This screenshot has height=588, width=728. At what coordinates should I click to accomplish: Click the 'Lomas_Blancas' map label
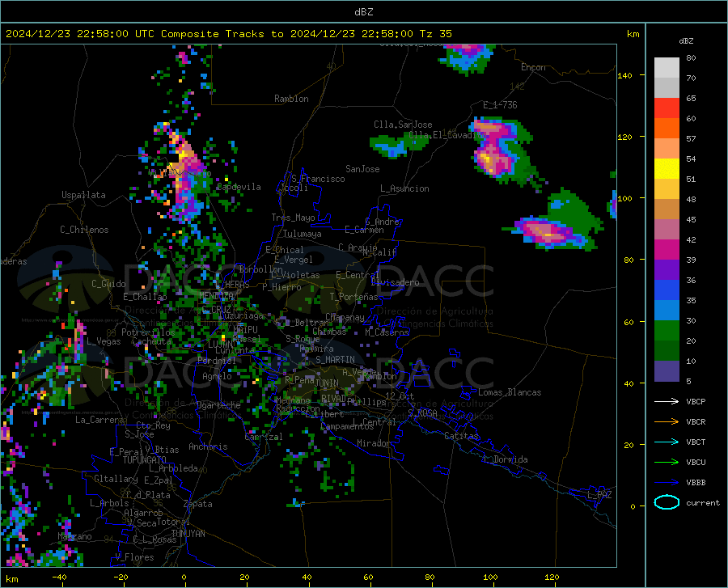click(x=510, y=392)
